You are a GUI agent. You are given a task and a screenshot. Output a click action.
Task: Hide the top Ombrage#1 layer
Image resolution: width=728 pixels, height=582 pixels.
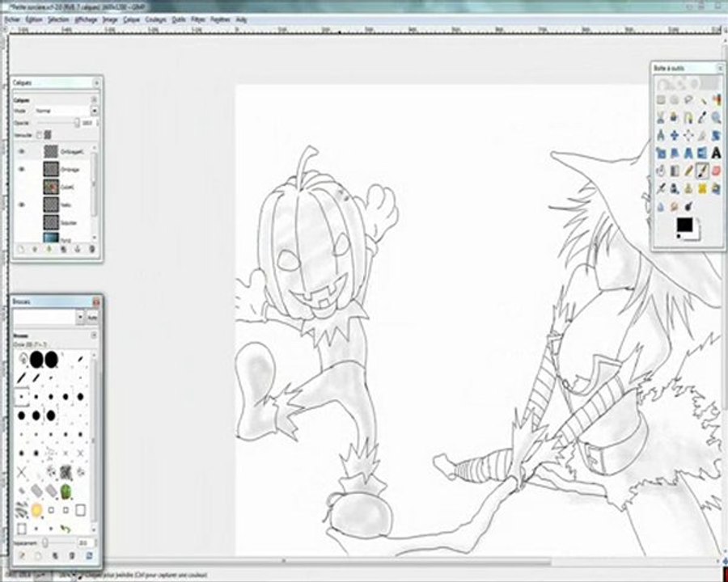pyautogui.click(x=21, y=151)
